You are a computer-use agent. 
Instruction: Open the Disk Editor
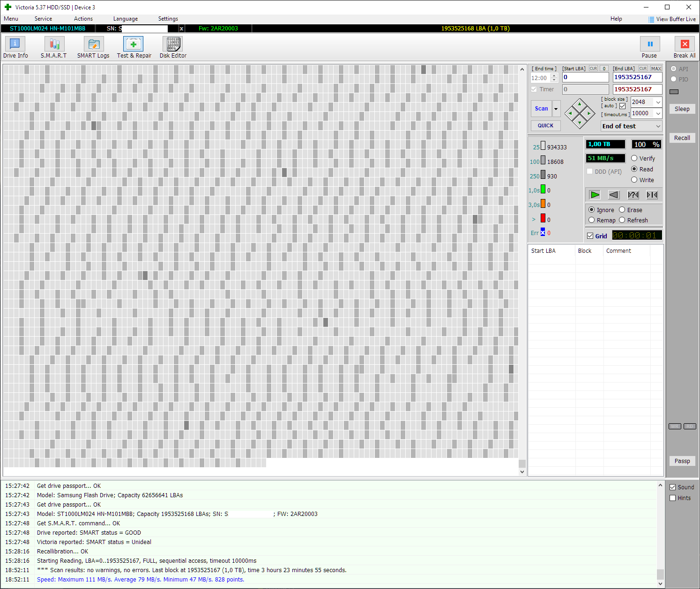[173, 48]
